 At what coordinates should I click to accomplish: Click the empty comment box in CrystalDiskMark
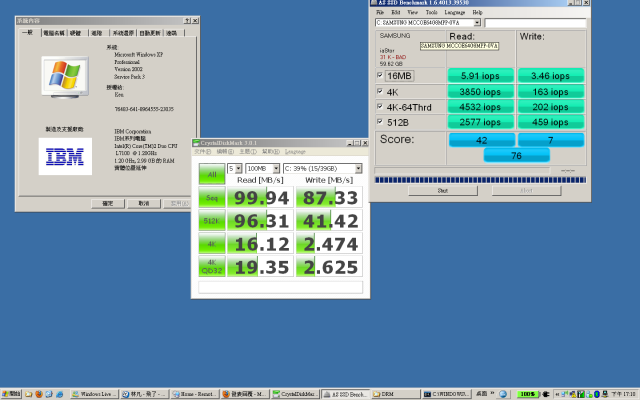coord(280,287)
